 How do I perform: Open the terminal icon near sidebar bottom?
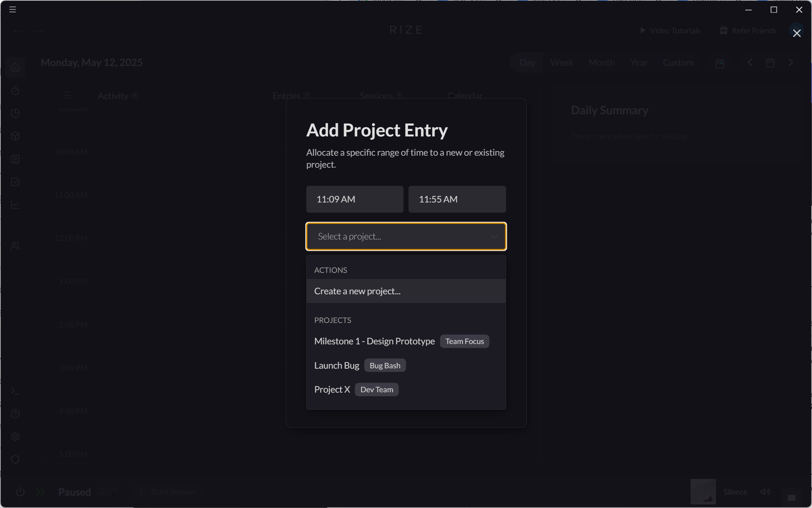coord(15,391)
